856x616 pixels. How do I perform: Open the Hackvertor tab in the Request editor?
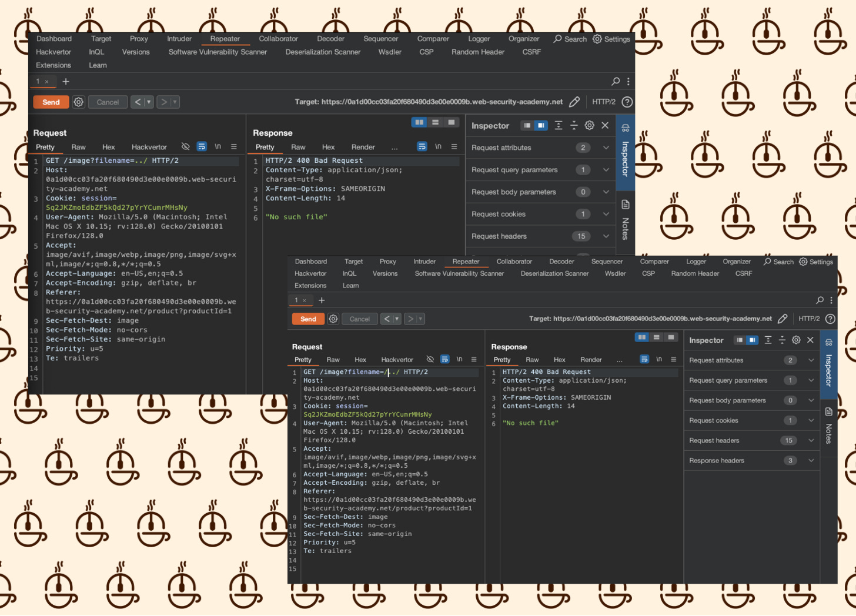[149, 146]
